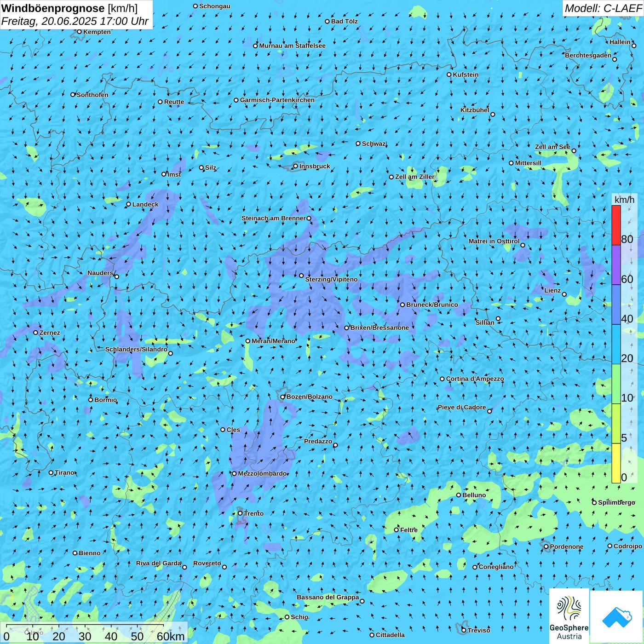The height and width of the screenshot is (644, 644).
Task: Click the Cles label
Action: click(x=233, y=430)
